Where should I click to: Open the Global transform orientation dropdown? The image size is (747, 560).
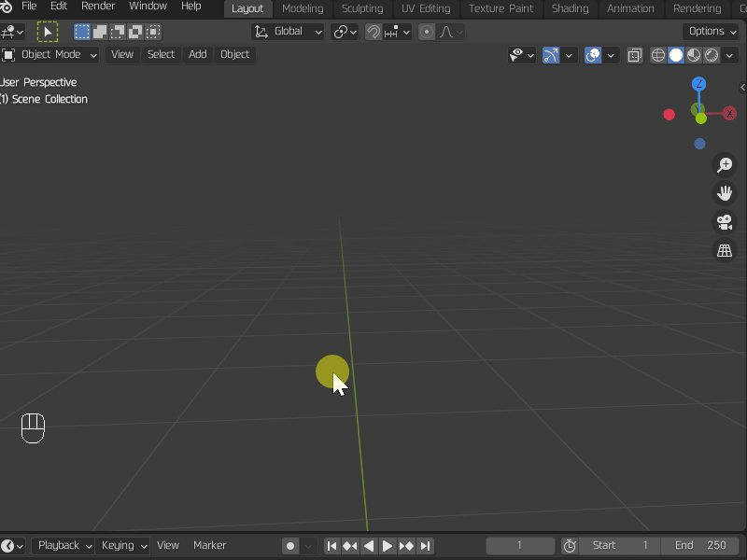288,32
